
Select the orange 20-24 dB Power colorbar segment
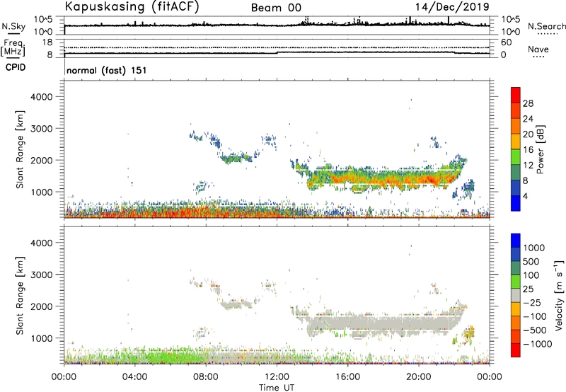coord(516,126)
